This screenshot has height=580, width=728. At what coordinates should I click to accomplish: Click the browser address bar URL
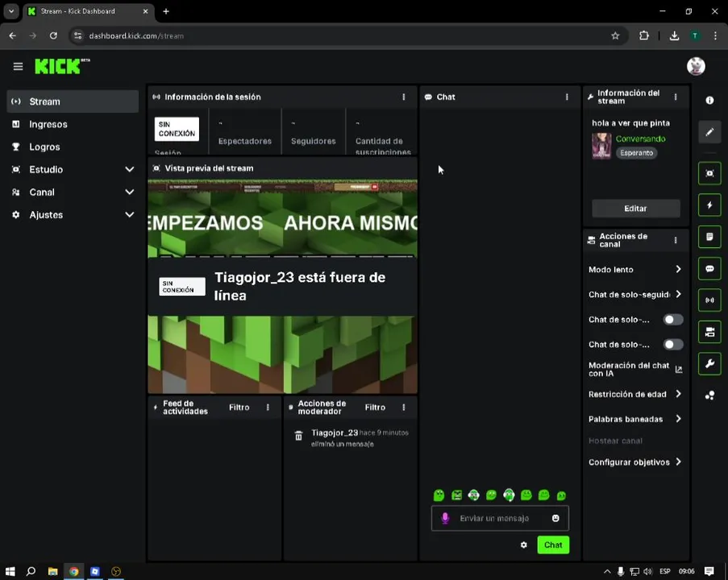(136, 35)
